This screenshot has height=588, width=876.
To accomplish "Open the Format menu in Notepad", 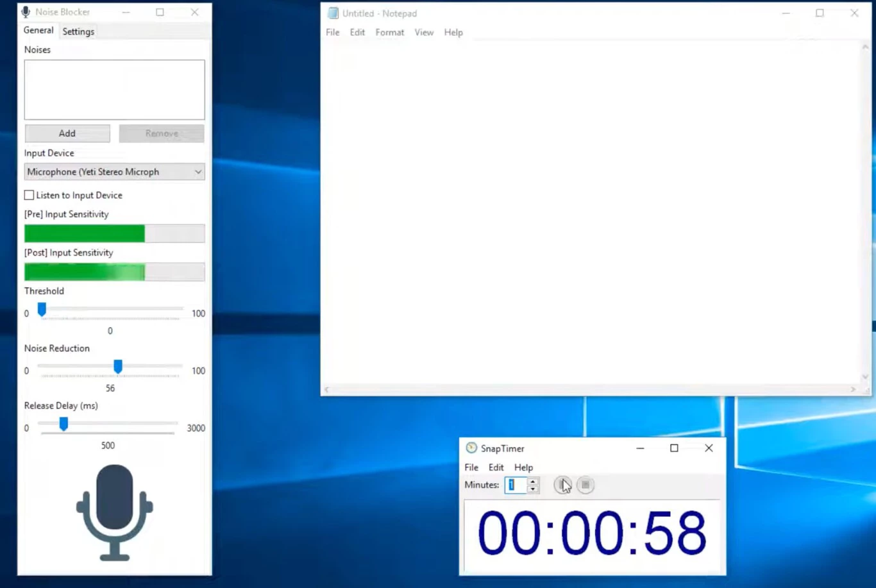I will click(389, 32).
